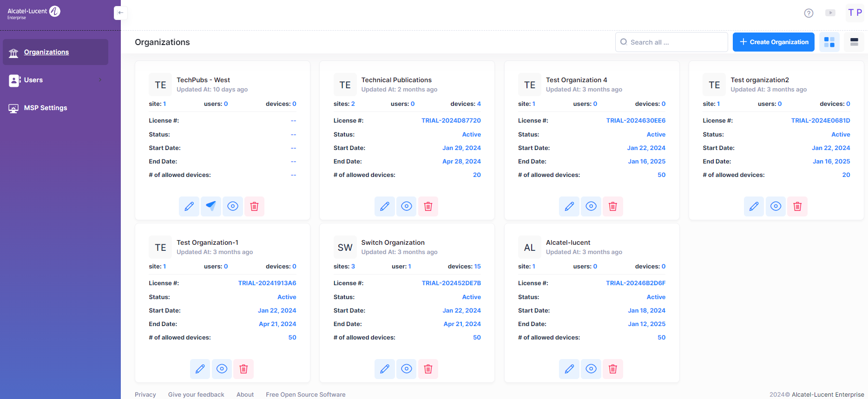
Task: Click license TRIAL-2024630EE6
Action: (636, 120)
